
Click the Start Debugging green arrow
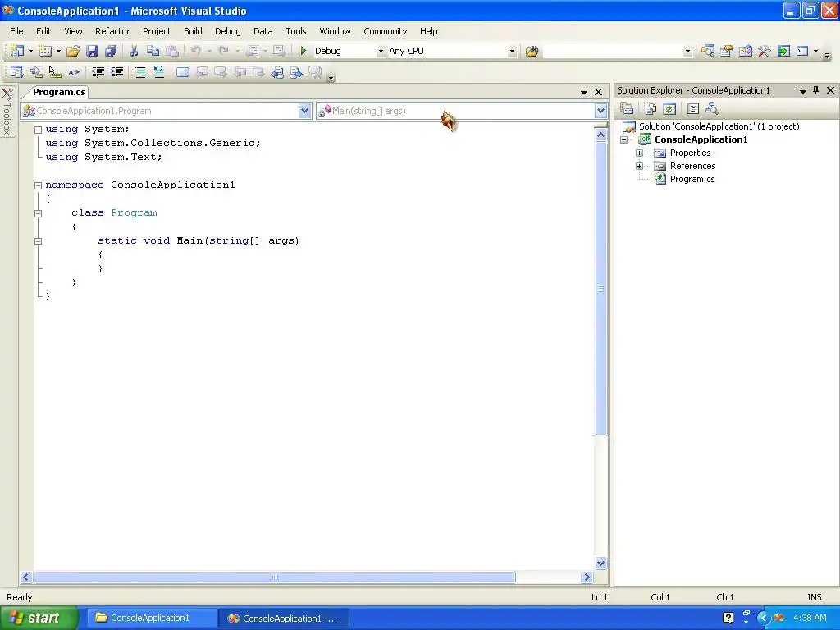pyautogui.click(x=304, y=51)
